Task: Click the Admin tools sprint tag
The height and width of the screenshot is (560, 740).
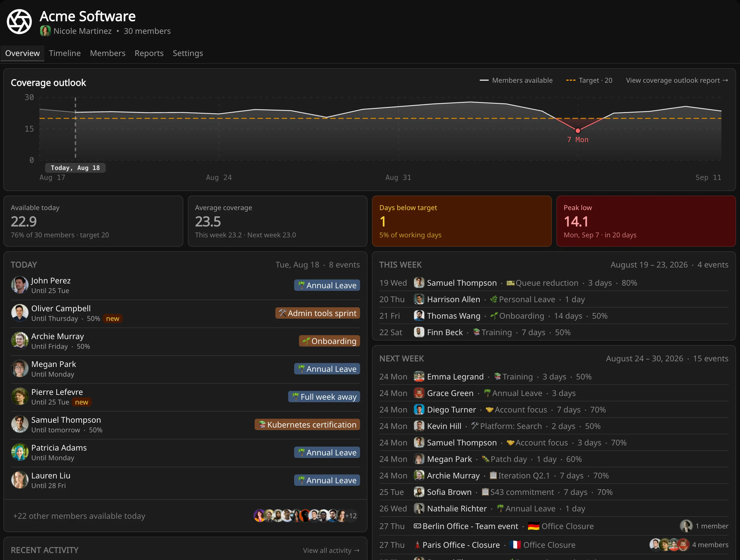Action: pyautogui.click(x=317, y=313)
